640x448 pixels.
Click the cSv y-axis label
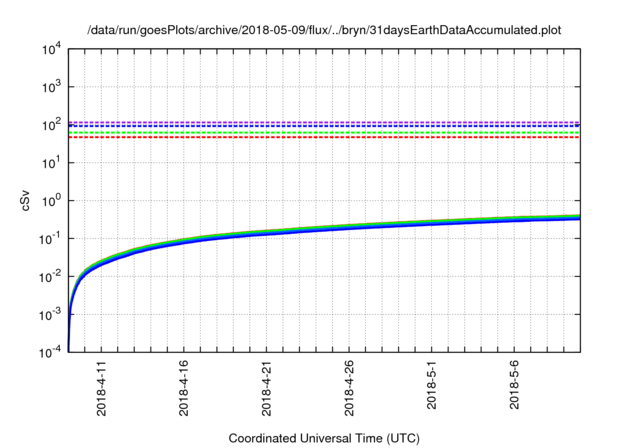click(27, 200)
